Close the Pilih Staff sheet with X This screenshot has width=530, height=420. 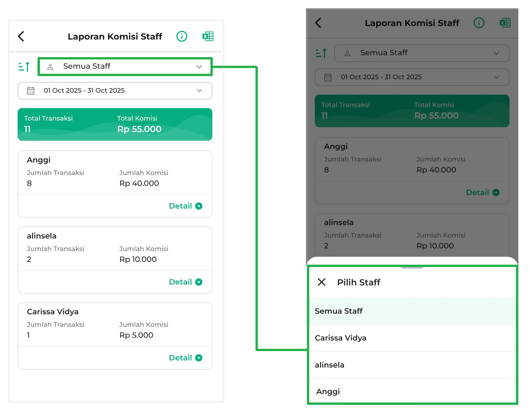tap(322, 282)
